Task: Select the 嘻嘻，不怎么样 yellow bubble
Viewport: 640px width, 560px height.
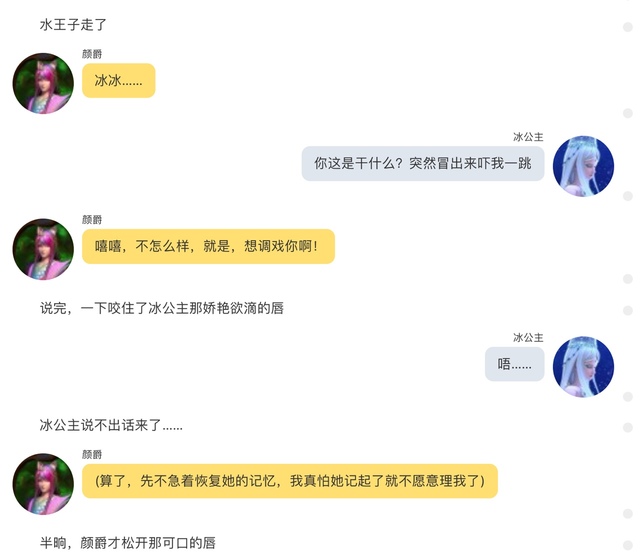Action: [x=208, y=246]
